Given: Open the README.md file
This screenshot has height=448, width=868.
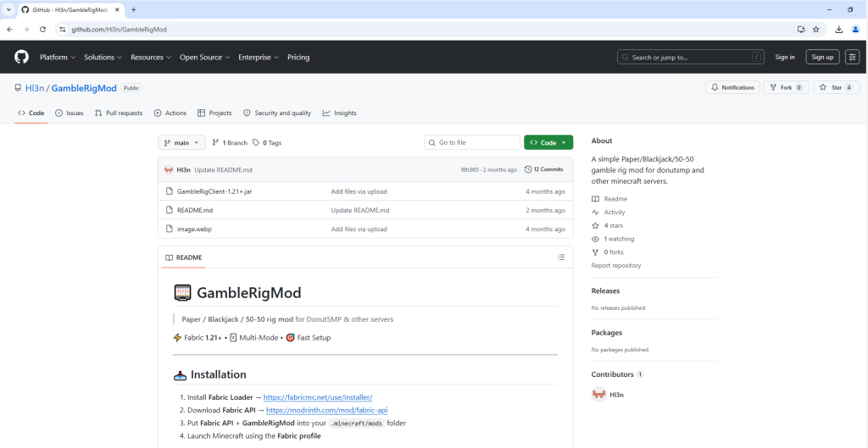Looking at the screenshot, I should click(195, 210).
